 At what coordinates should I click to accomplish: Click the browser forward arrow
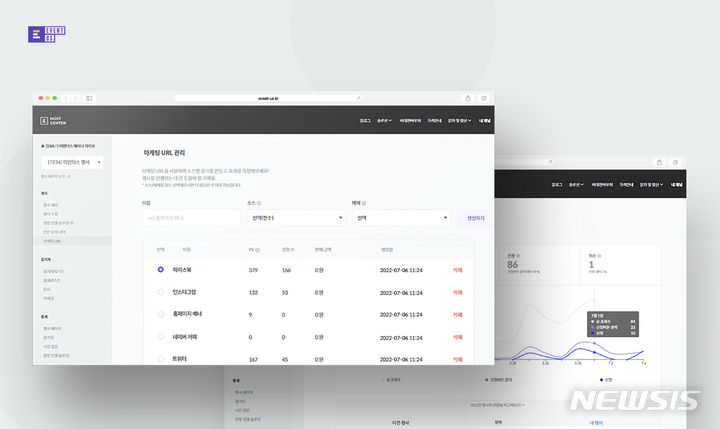click(x=77, y=98)
